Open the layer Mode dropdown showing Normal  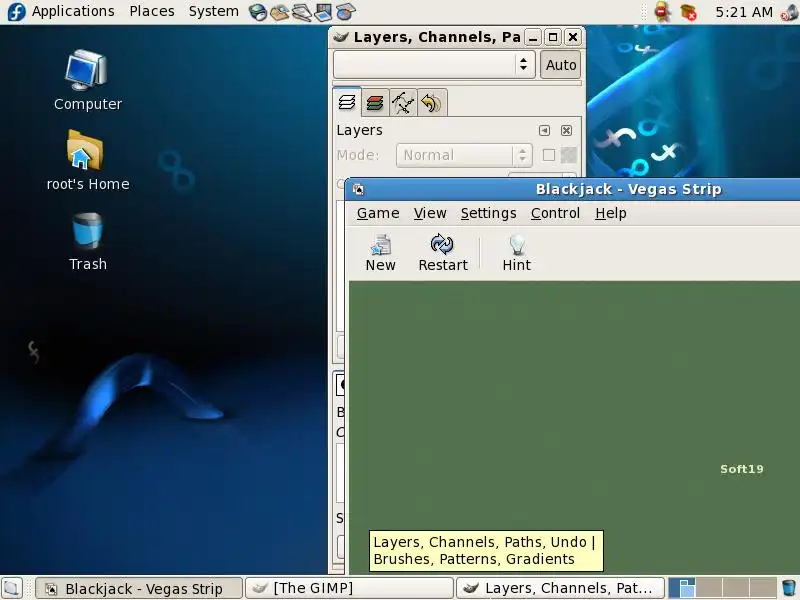click(464, 155)
